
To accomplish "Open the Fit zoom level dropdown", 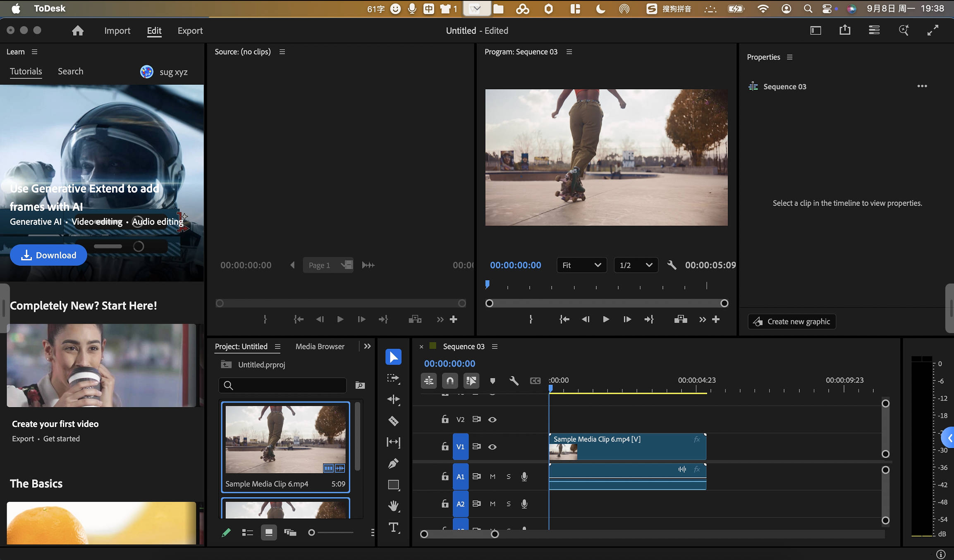I will [581, 265].
